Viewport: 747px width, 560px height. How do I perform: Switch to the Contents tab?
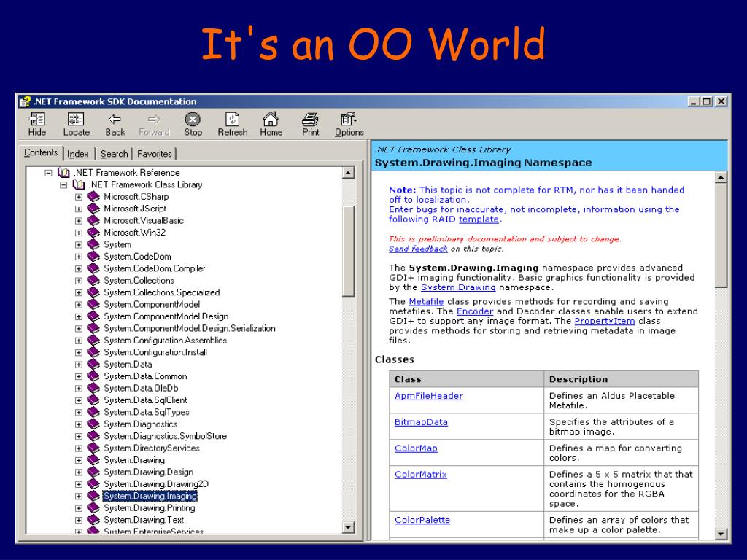(41, 152)
